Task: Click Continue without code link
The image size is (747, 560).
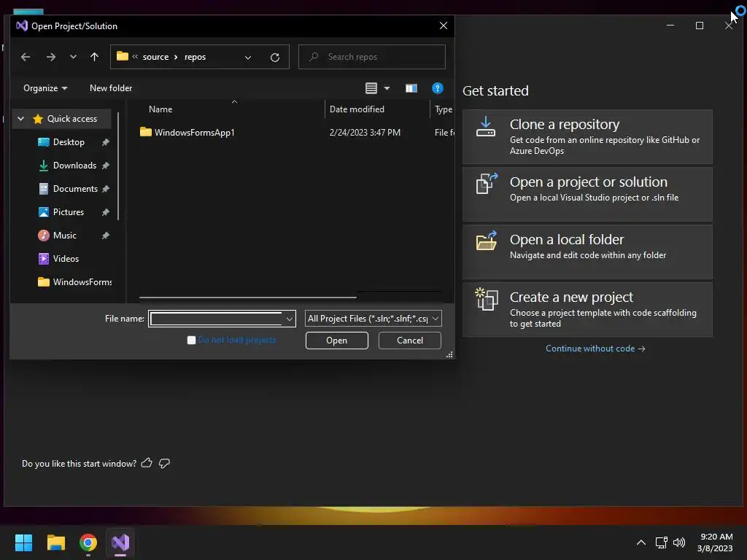Action: point(595,349)
